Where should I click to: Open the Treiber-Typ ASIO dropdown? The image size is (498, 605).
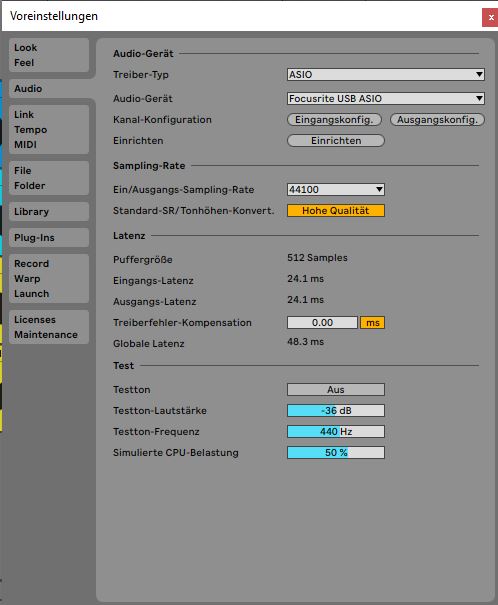point(386,74)
